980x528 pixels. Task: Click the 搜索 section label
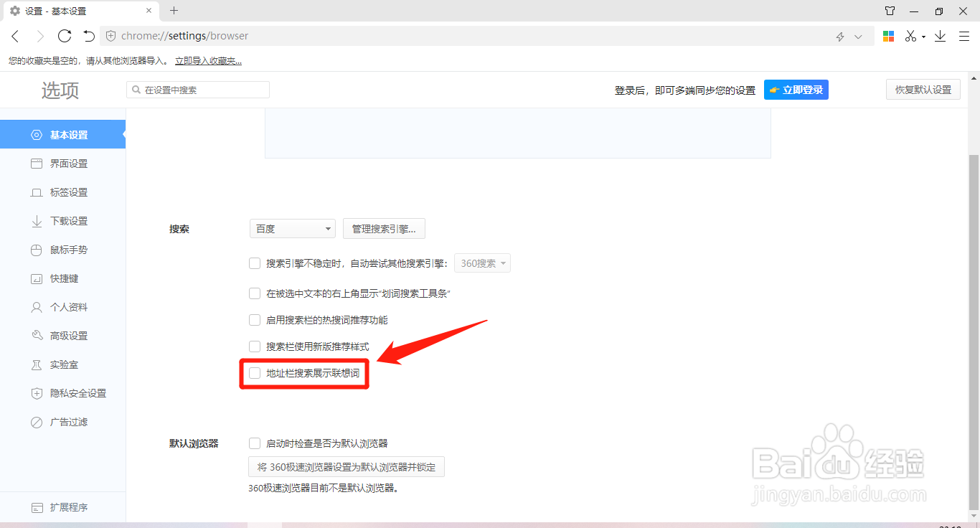click(179, 229)
